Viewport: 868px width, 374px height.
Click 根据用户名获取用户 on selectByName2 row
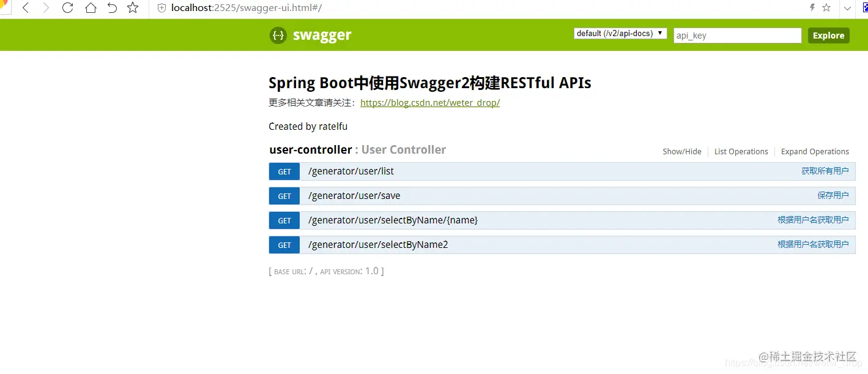pyautogui.click(x=813, y=245)
